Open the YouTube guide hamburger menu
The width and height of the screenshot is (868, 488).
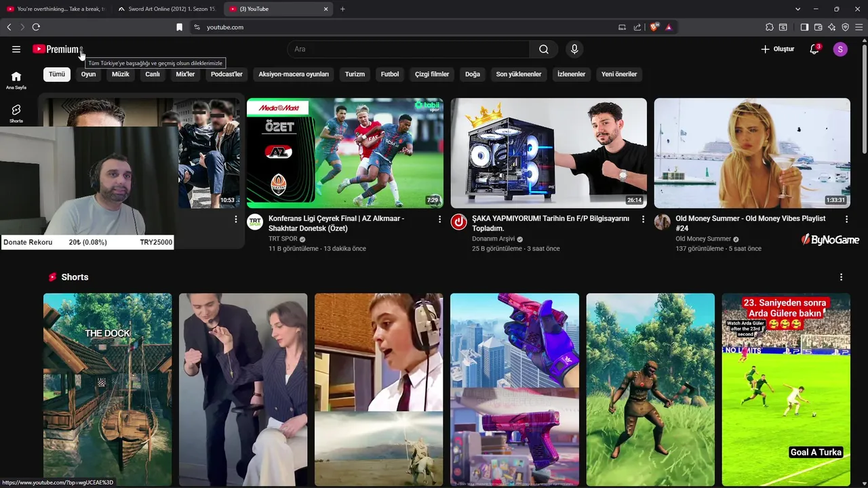[x=16, y=49]
